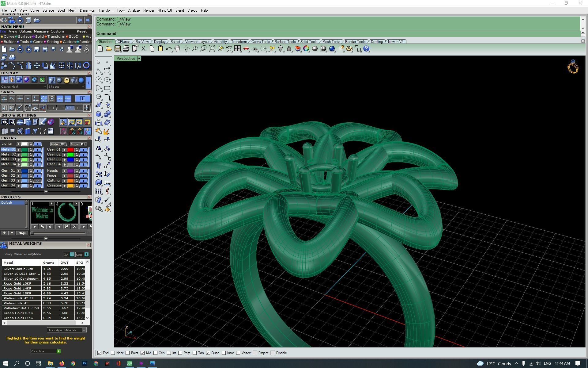This screenshot has width=588, height=368.
Task: Toggle lock on Metal 02 layer
Action: 31,155
